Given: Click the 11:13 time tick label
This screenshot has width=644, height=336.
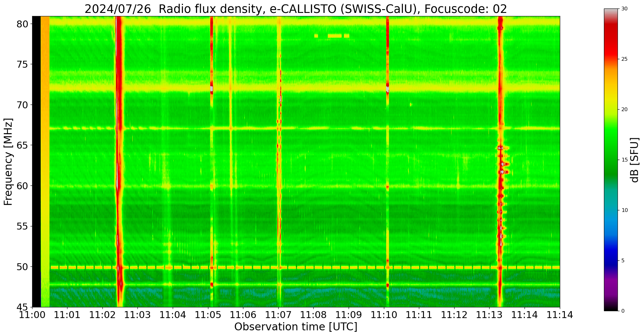Looking at the screenshot, I should click(490, 315).
